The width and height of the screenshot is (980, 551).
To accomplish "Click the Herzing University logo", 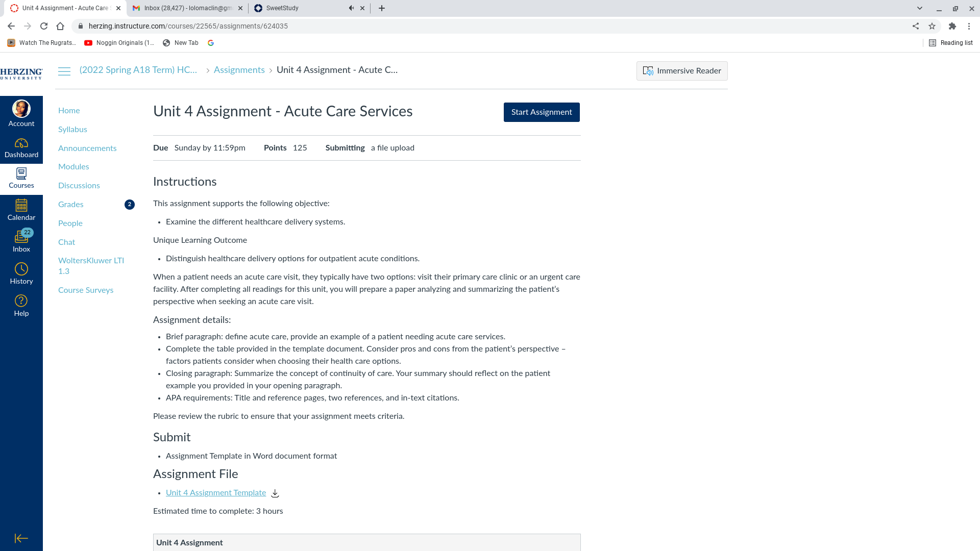I will click(21, 74).
